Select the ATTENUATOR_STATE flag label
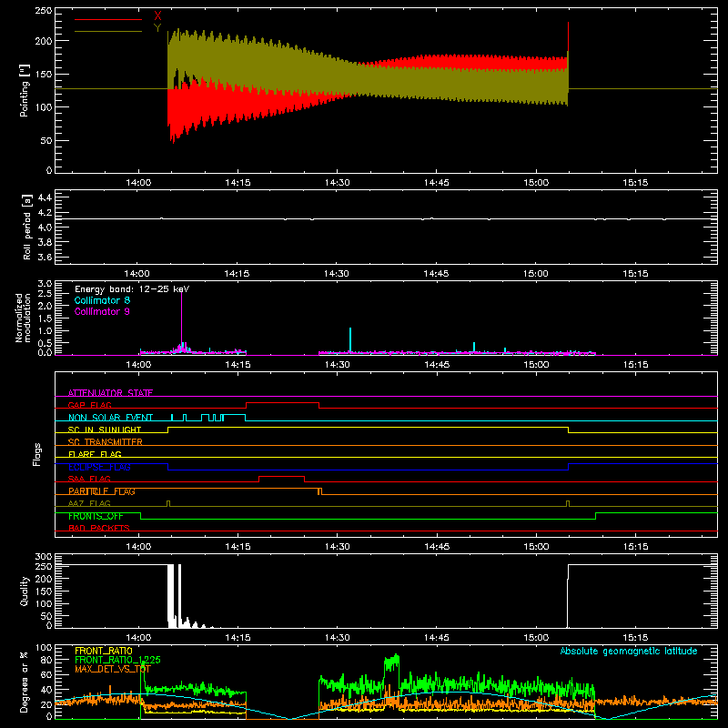 pos(110,393)
